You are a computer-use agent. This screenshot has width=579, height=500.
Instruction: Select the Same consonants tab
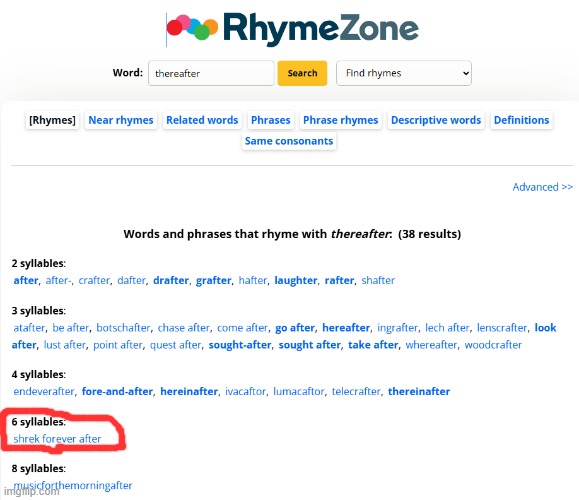click(289, 141)
